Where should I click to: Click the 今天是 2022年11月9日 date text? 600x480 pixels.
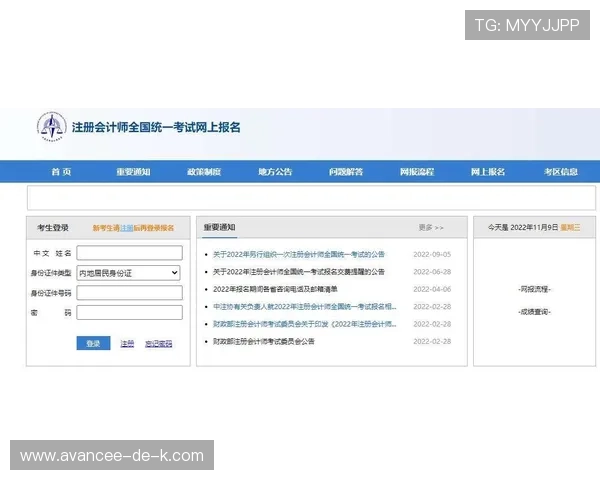point(523,227)
